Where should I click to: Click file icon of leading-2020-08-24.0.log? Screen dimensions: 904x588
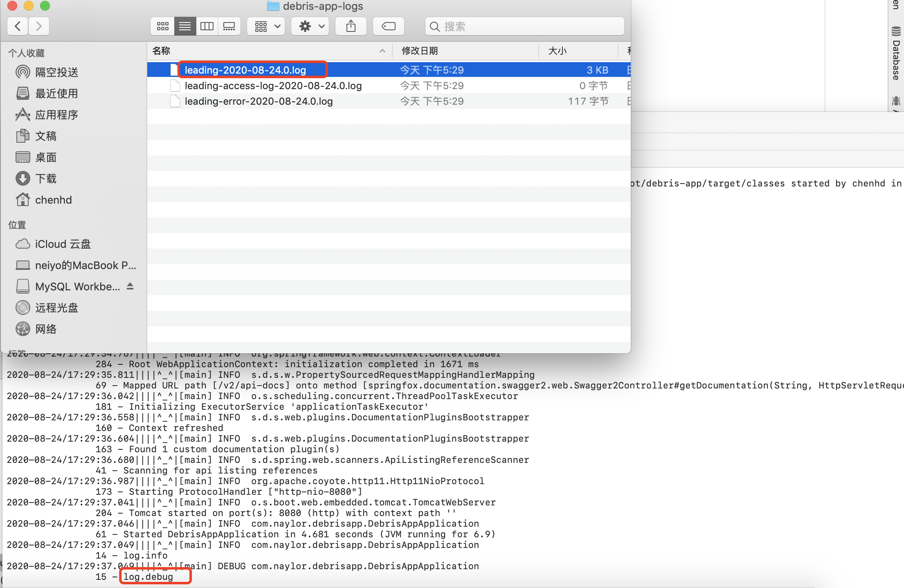click(174, 70)
